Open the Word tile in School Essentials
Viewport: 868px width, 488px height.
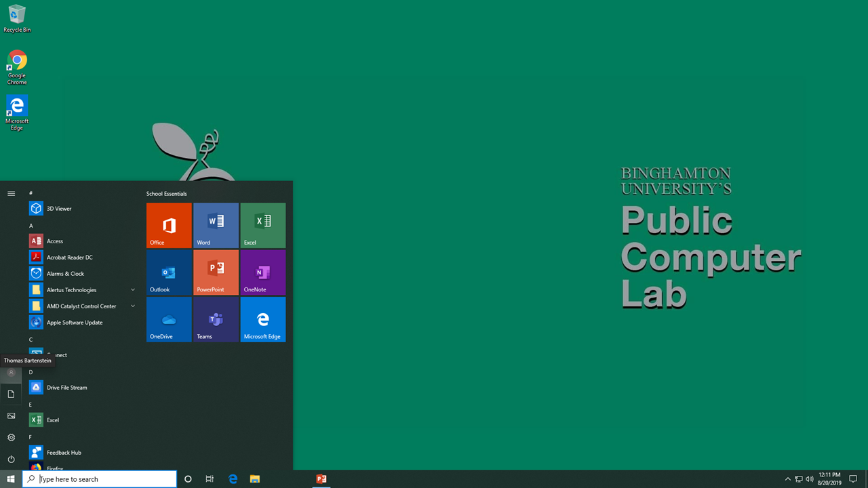pyautogui.click(x=216, y=225)
